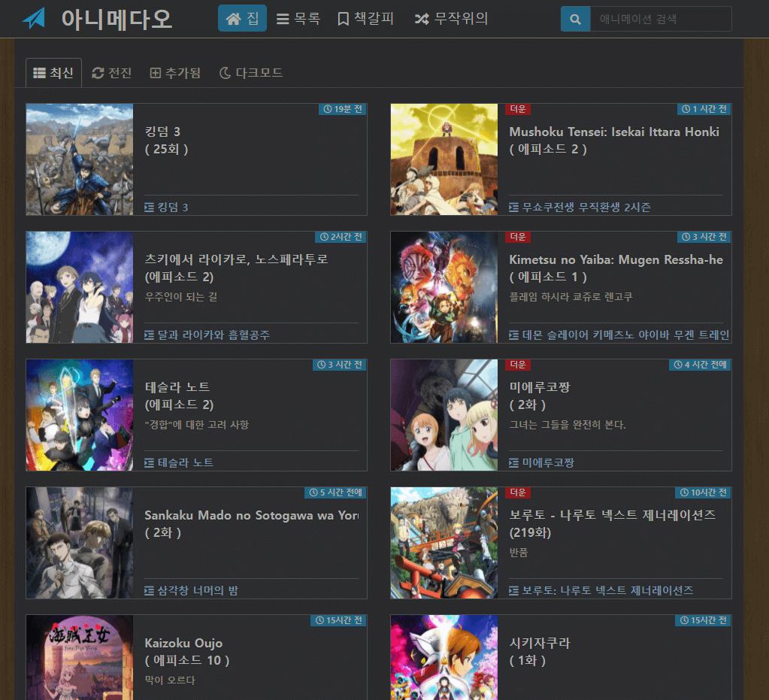Click 더운 badge on 미에루코짱 card
The width and height of the screenshot is (769, 700).
pyautogui.click(x=518, y=365)
